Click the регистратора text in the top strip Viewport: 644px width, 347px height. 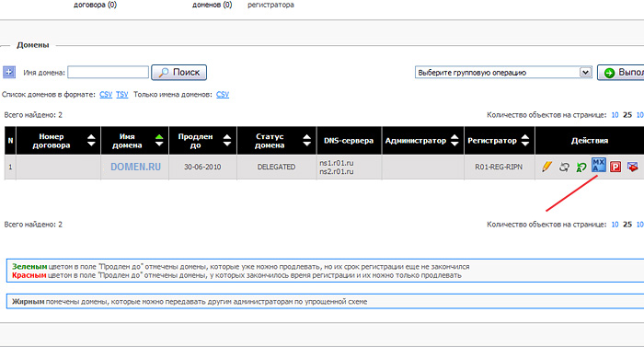(270, 5)
